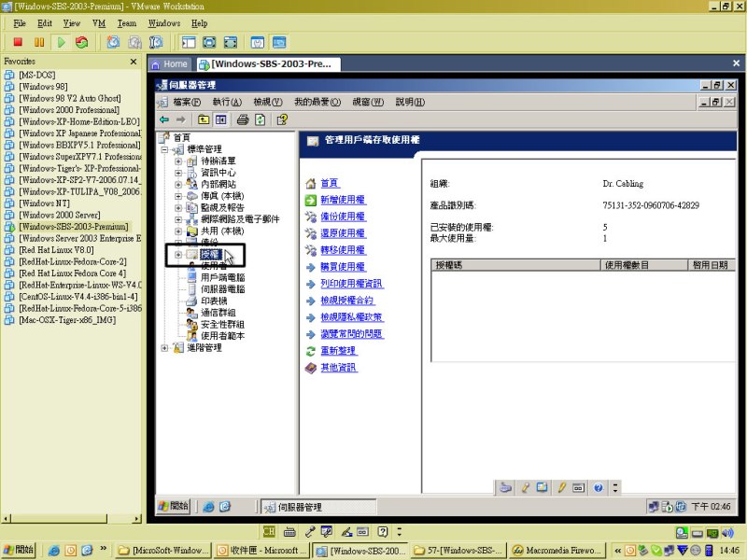747x560 pixels.
Task: Click the 使用權數目 column header
Action: [644, 265]
